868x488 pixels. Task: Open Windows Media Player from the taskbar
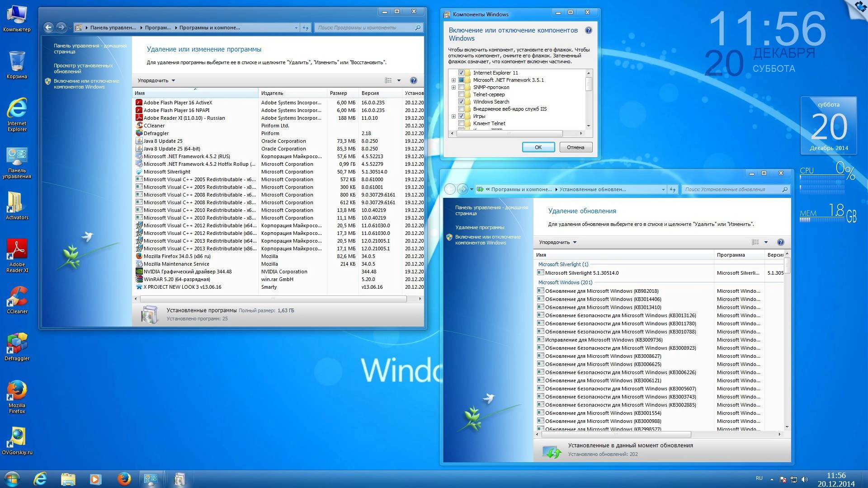tap(95, 478)
